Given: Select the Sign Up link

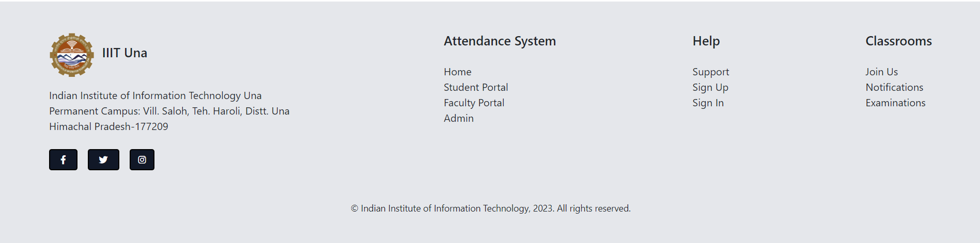Looking at the screenshot, I should [710, 87].
